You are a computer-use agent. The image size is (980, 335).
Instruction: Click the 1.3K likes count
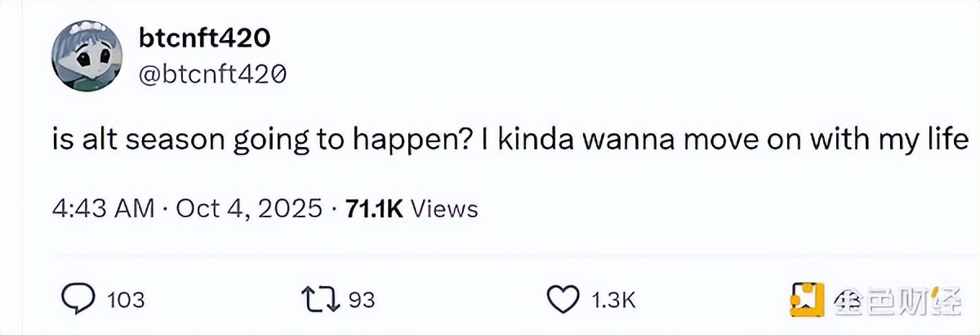pyautogui.click(x=612, y=301)
